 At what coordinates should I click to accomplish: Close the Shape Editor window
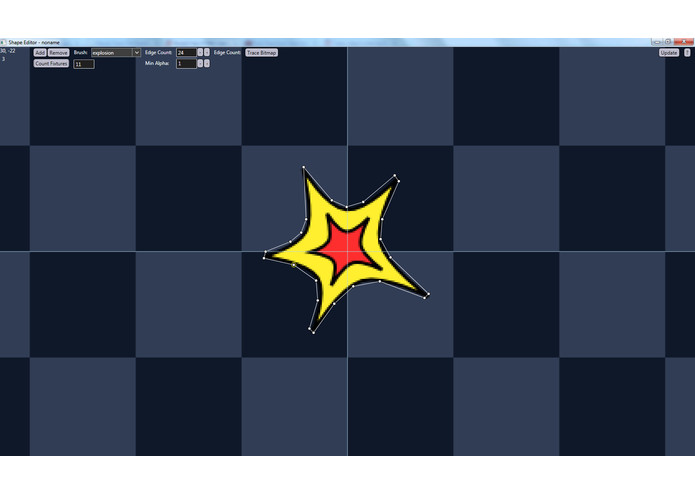pyautogui.click(x=684, y=42)
